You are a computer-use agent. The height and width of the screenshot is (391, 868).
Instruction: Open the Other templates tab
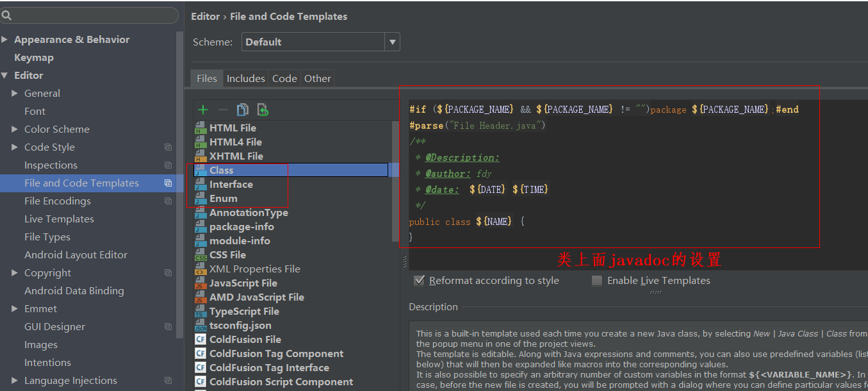click(318, 79)
